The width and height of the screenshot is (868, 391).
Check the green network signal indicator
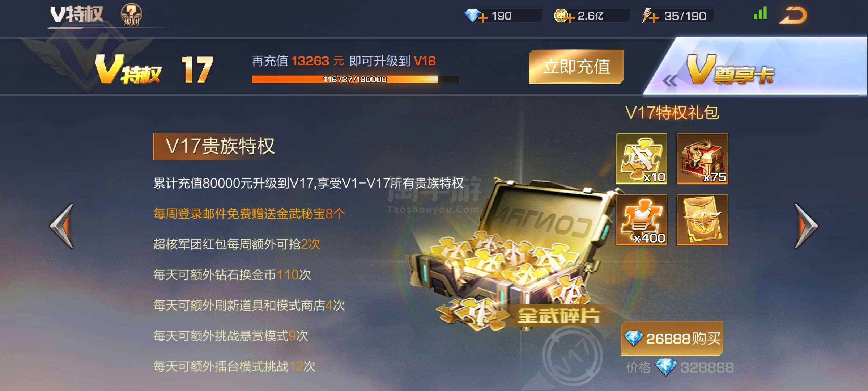tap(760, 13)
